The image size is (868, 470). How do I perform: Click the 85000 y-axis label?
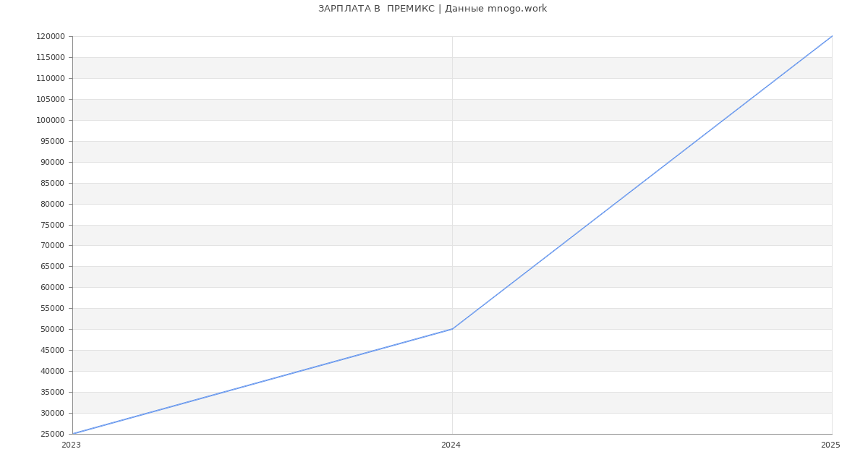53,183
